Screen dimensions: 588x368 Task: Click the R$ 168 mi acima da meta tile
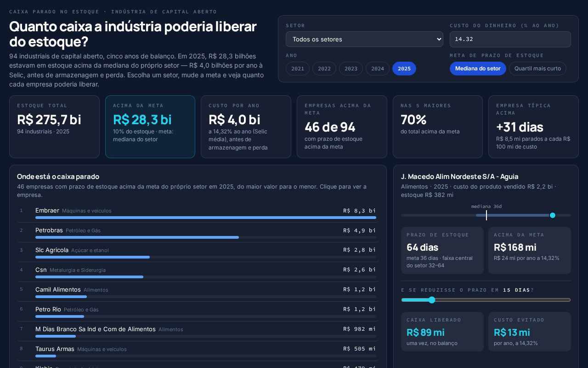tap(530, 250)
